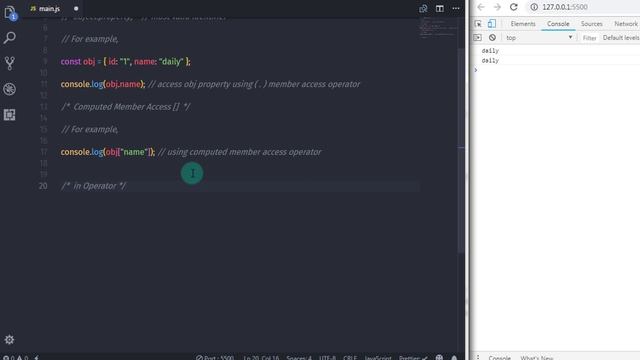The height and width of the screenshot is (360, 640).
Task: Click the editor vertical scrollbar
Action: (x=461, y=151)
